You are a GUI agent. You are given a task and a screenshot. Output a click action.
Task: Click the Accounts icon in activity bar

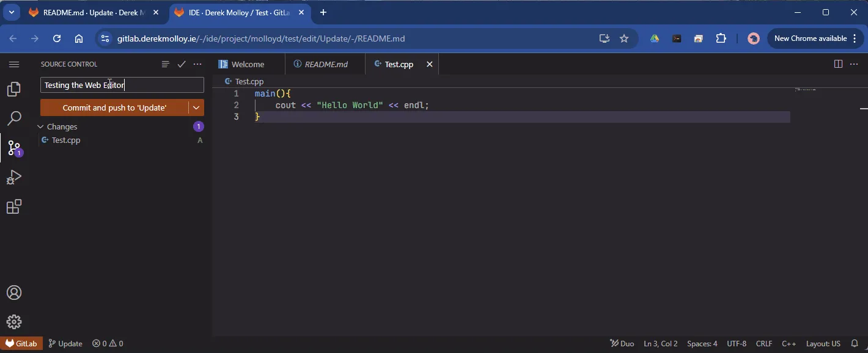coord(14,293)
